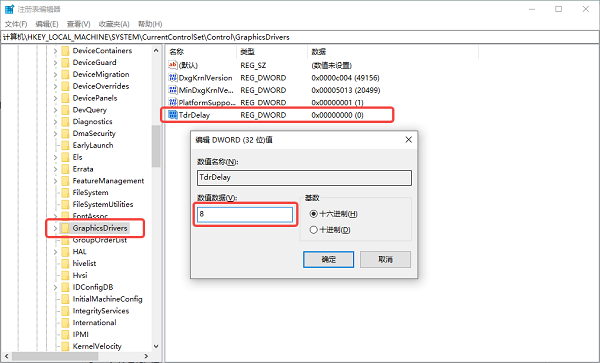Click the IDConfigDB folder icon
Image resolution: width=600 pixels, height=363 pixels.
click(x=65, y=287)
